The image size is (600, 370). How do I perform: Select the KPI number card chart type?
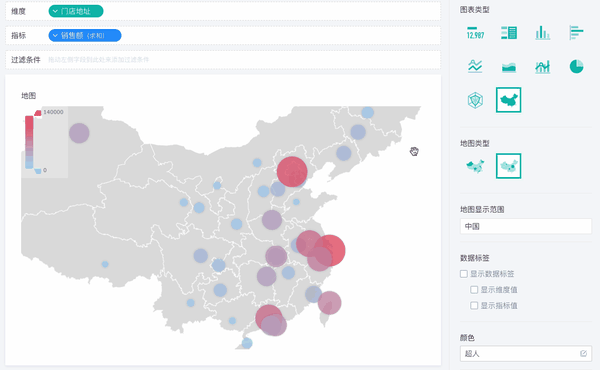click(475, 33)
